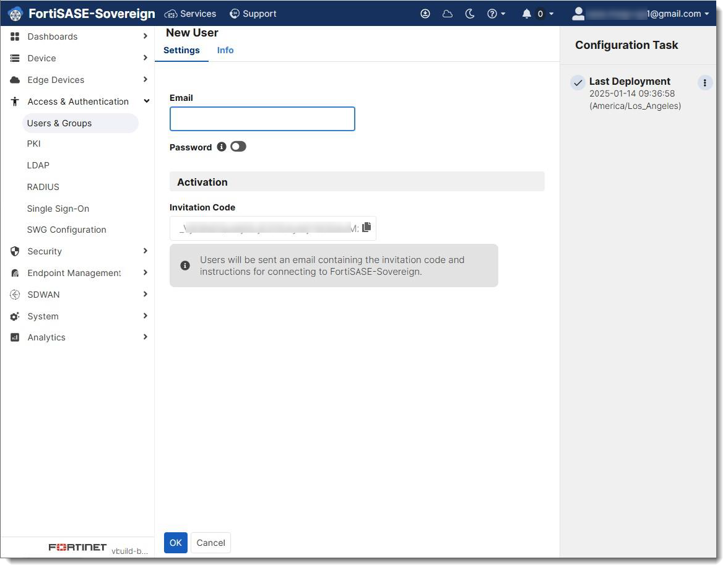Click the Last Deployment checkmark icon
728x570 pixels.
click(x=578, y=83)
